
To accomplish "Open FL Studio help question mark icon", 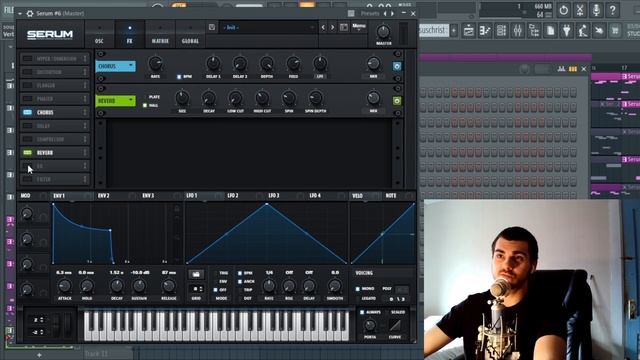I will (x=613, y=10).
